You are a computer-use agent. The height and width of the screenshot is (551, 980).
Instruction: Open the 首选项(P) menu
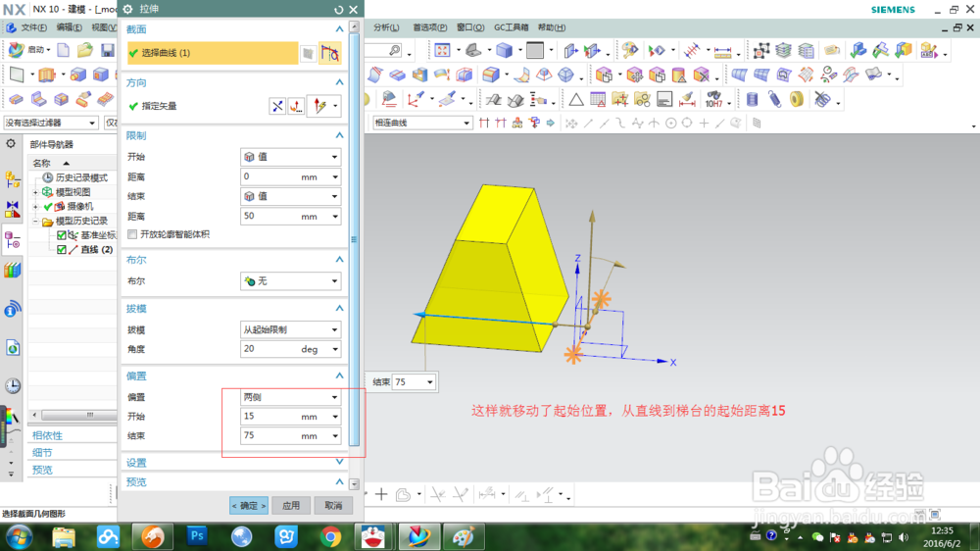click(x=429, y=27)
